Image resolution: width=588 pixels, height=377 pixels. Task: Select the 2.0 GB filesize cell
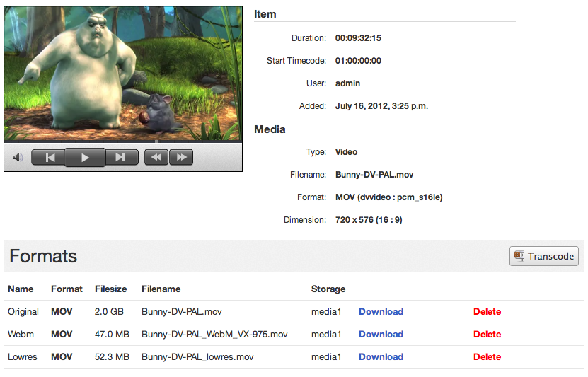click(109, 312)
